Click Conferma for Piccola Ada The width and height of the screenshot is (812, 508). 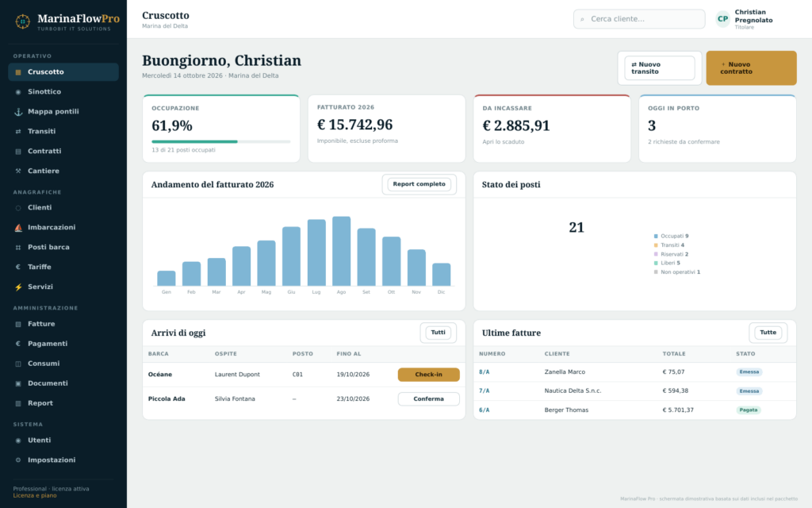(x=428, y=398)
